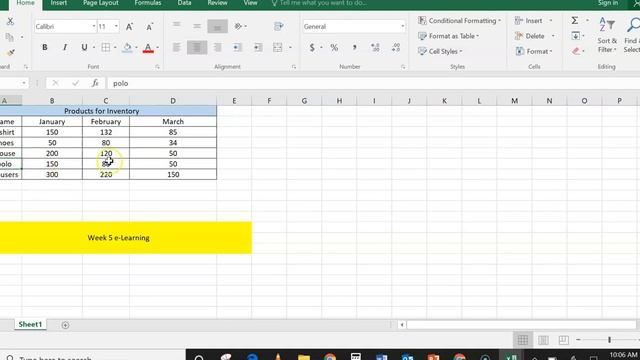Open the Borders dropdown arrow

click(x=115, y=48)
